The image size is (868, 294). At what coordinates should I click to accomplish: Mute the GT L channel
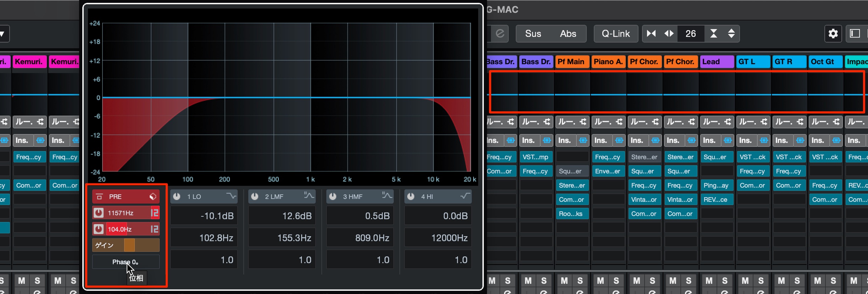[745, 281]
